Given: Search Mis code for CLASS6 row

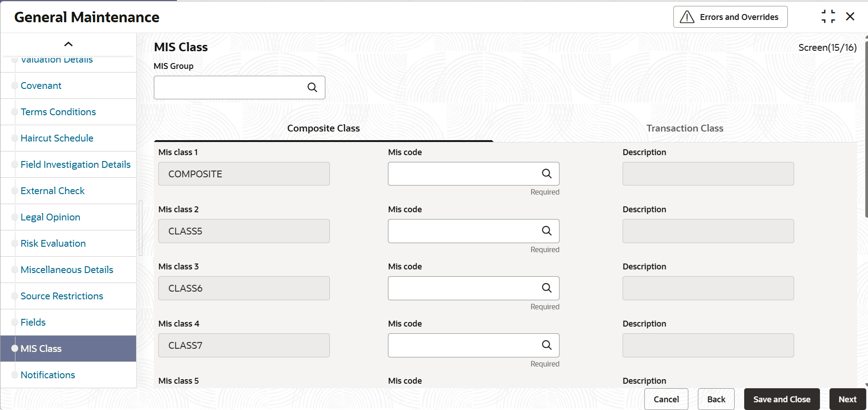Looking at the screenshot, I should (x=547, y=288).
